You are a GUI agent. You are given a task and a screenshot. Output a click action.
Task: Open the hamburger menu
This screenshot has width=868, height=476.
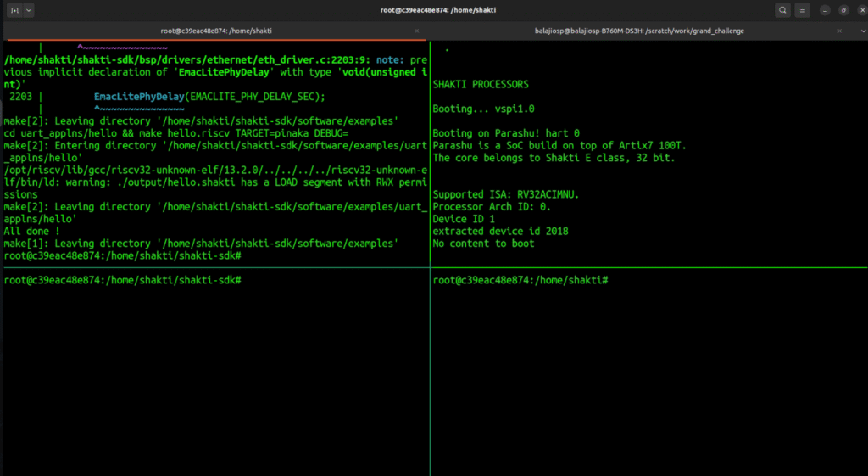(x=802, y=10)
